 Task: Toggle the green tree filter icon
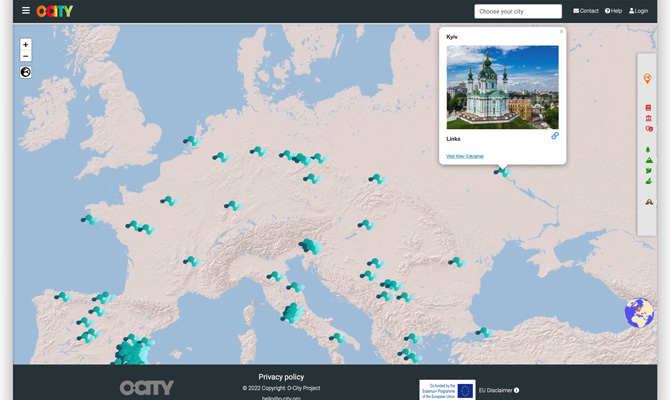[648, 150]
